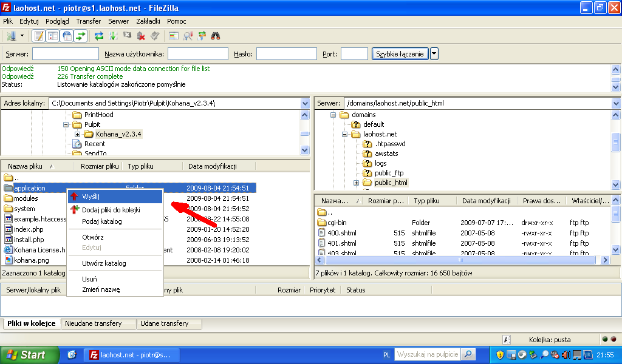The image size is (622, 364).
Task: Choose Otwórz in the context menu
Action: (x=115, y=237)
